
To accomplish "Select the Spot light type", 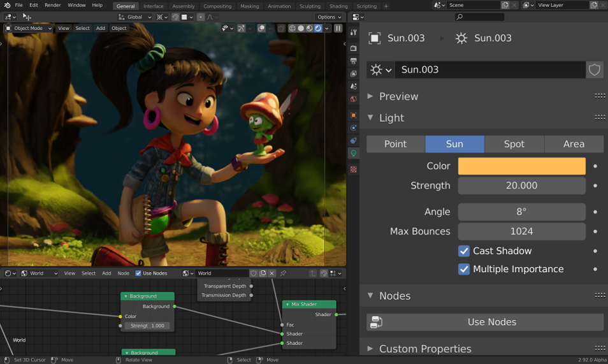I will (x=514, y=144).
